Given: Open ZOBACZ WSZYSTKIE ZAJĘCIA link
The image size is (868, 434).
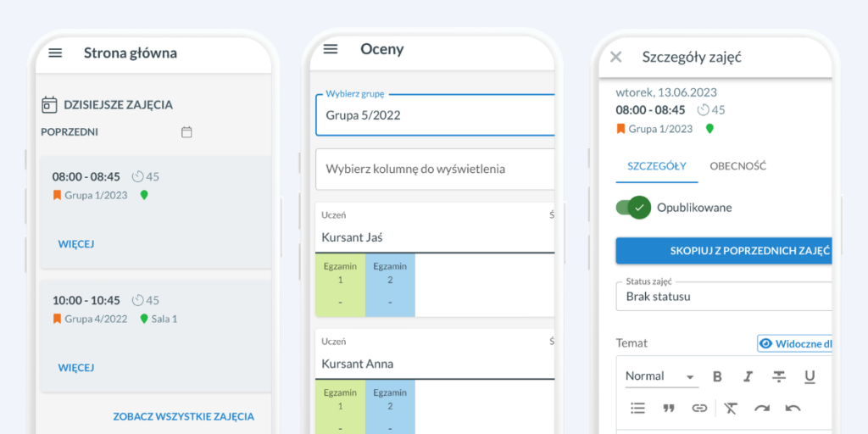Looking at the screenshot, I should pos(183,416).
